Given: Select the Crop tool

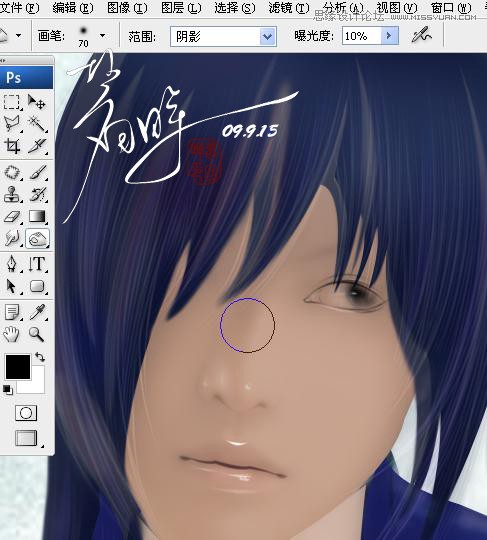Looking at the screenshot, I should tap(11, 146).
